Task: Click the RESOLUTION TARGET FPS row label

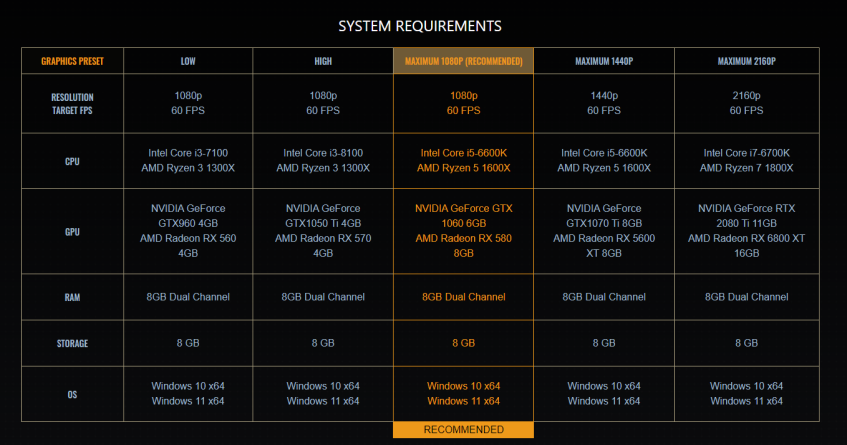Action: click(x=72, y=104)
